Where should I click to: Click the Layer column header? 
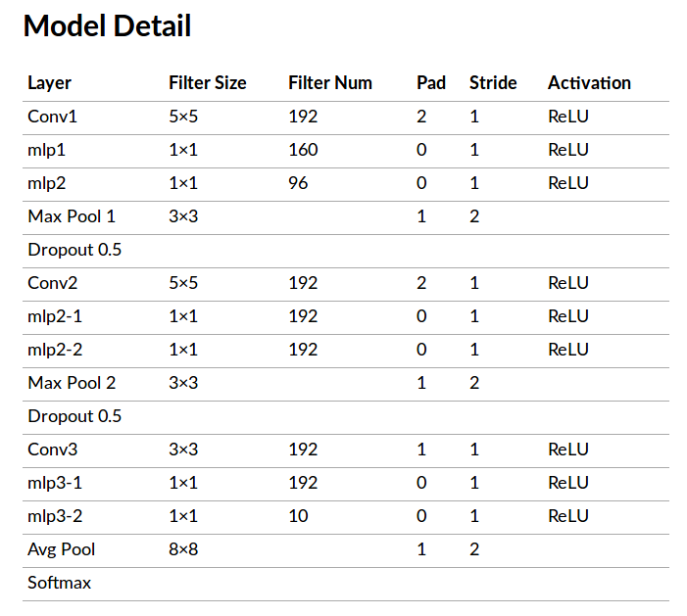click(x=49, y=83)
